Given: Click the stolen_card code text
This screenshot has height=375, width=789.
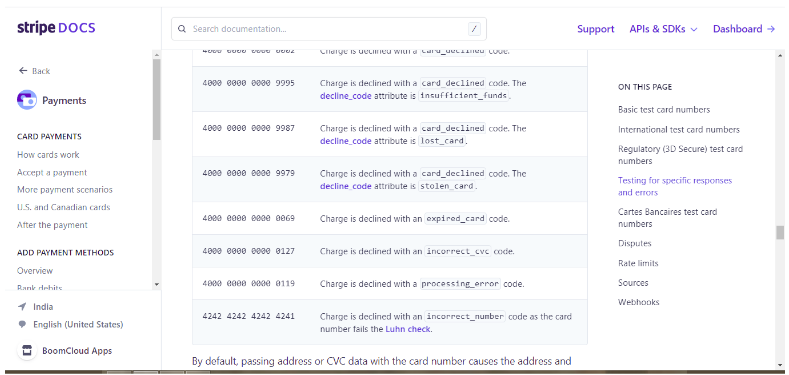Looking at the screenshot, I should (447, 186).
